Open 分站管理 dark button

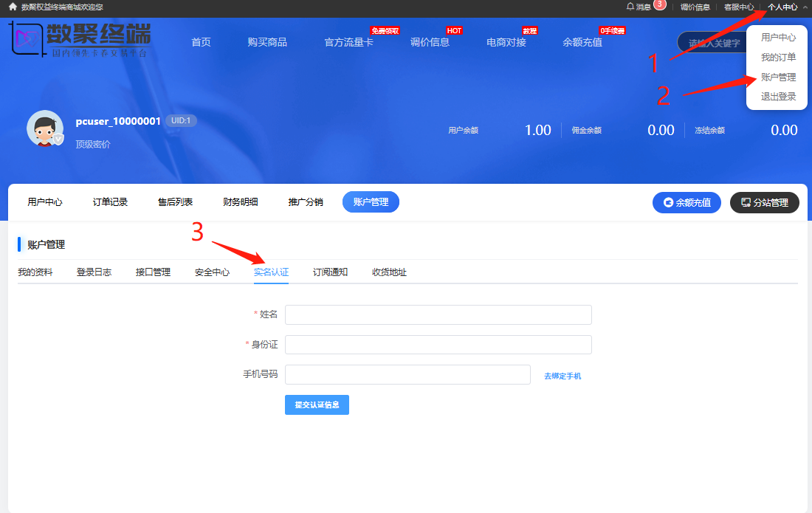(x=764, y=202)
